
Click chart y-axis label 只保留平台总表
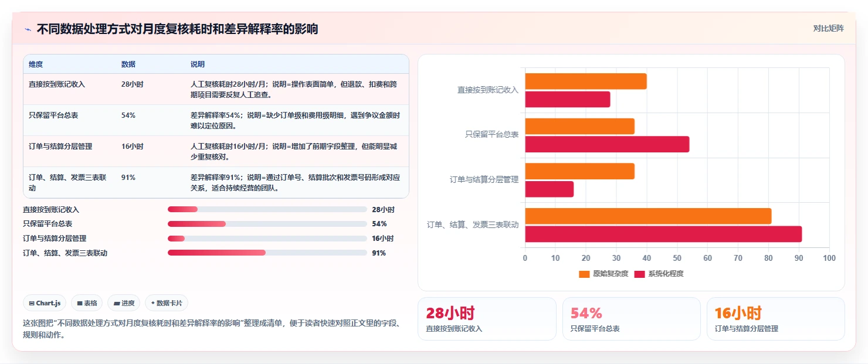tap(491, 135)
